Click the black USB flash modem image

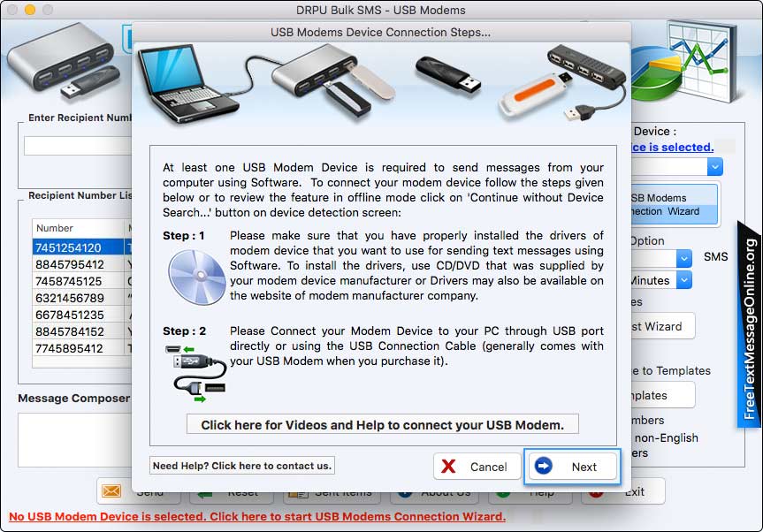point(447,74)
